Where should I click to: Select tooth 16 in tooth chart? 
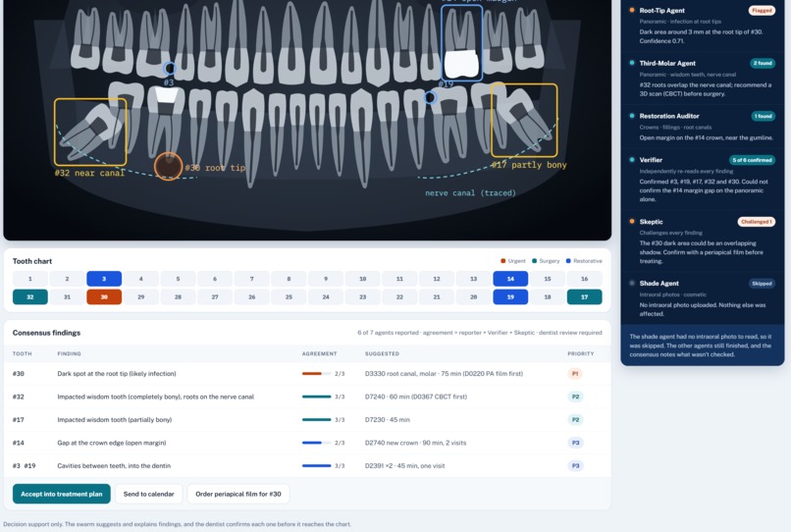[584, 279]
